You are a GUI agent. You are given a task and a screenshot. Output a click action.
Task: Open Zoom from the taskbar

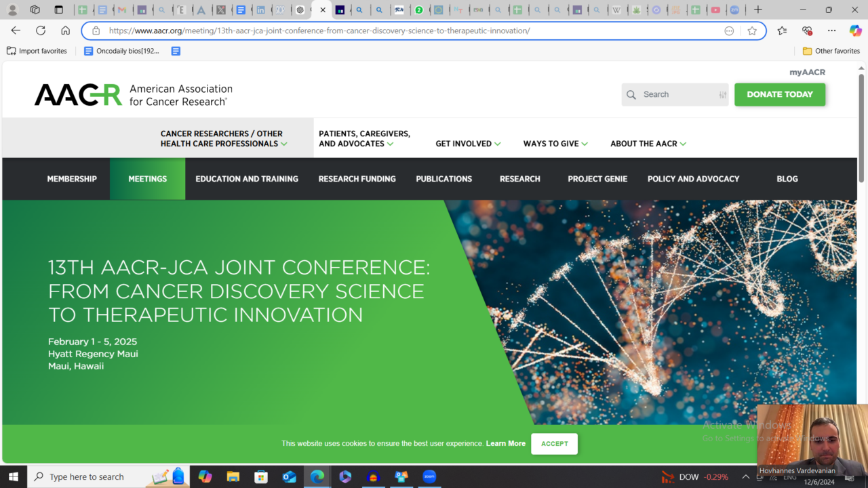pyautogui.click(x=429, y=476)
